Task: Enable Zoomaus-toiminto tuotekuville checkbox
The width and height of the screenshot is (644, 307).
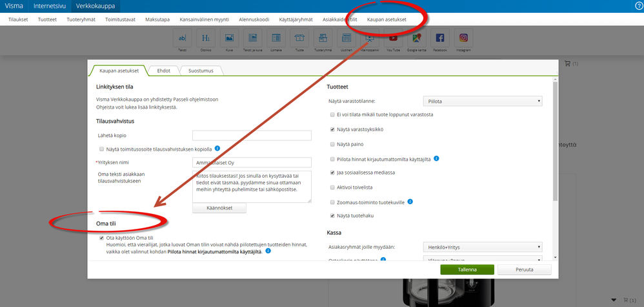Action: (x=332, y=202)
